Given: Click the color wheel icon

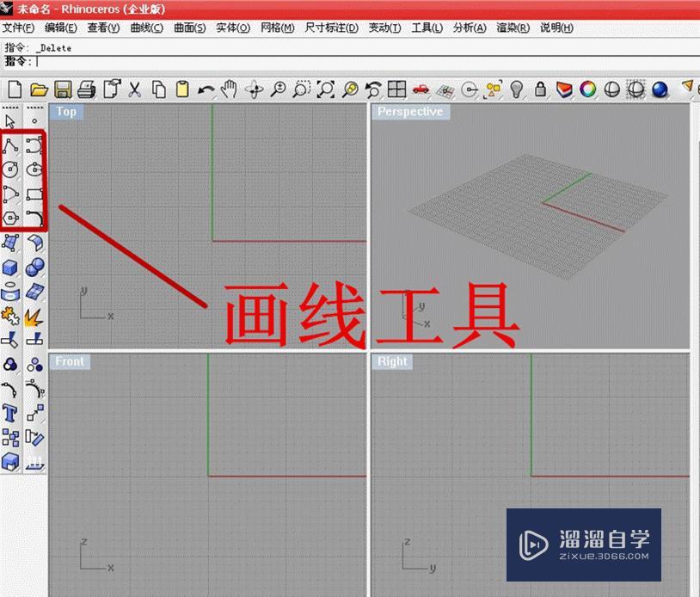Looking at the screenshot, I should [588, 89].
